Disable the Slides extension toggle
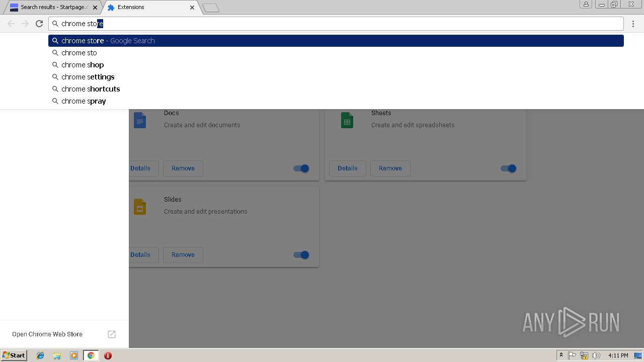Screen dimensions: 644x362 (x=301, y=255)
